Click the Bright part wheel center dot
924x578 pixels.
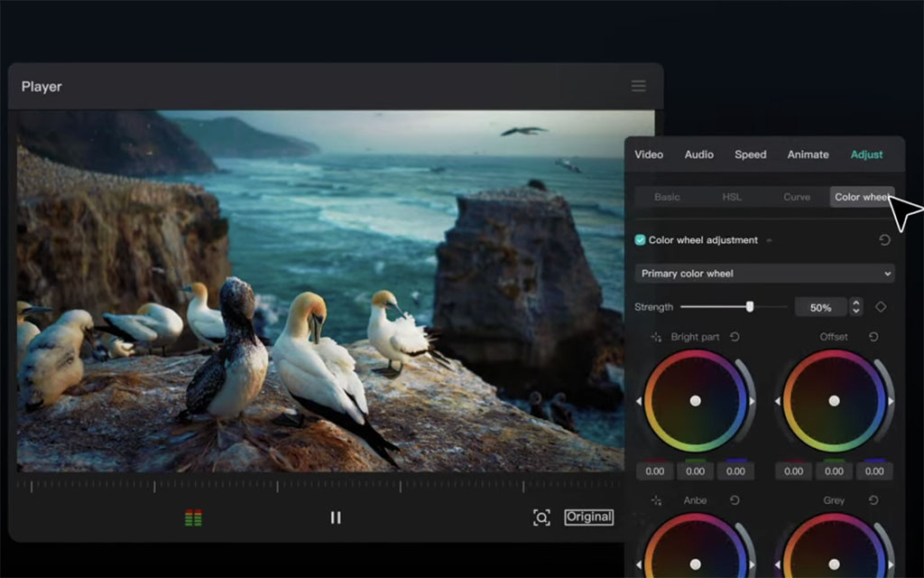click(x=696, y=401)
